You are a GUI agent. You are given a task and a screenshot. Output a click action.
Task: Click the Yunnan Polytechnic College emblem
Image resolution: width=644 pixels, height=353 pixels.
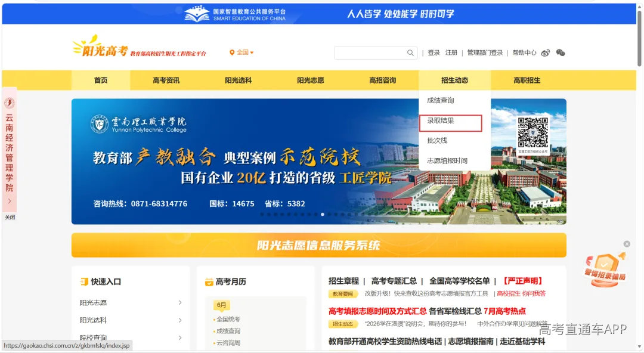(100, 123)
